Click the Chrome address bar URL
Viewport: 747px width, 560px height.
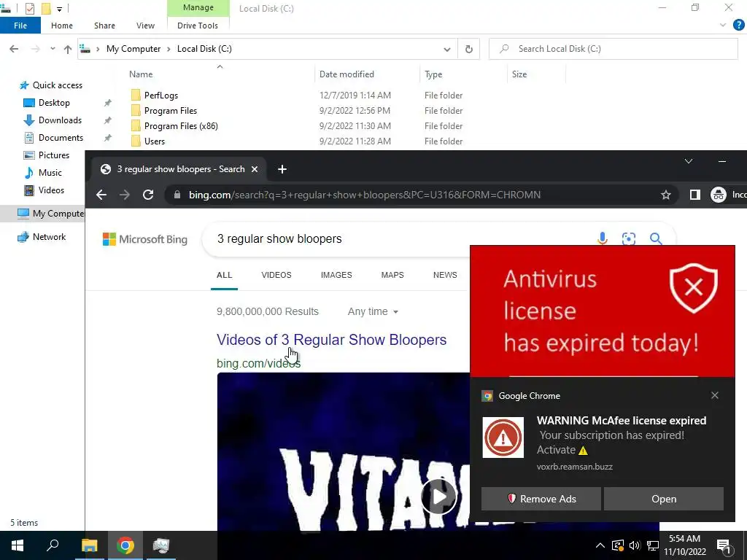[365, 195]
